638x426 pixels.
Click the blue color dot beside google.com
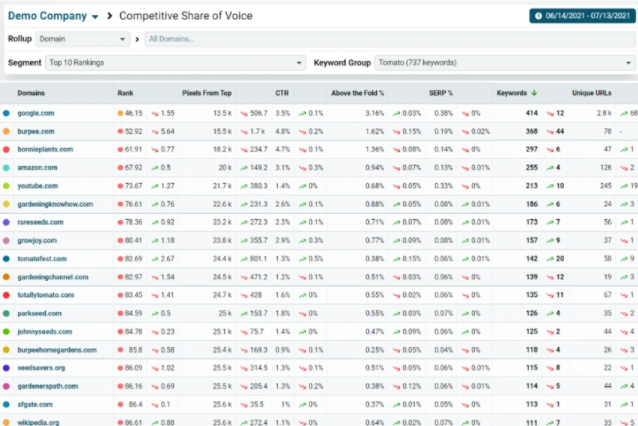(6, 113)
